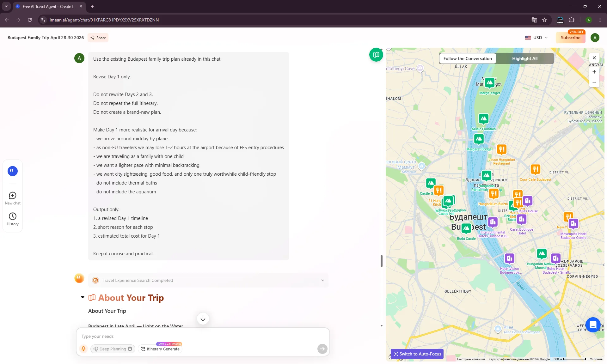Start a New chat
The height and width of the screenshot is (364, 607).
click(x=13, y=198)
